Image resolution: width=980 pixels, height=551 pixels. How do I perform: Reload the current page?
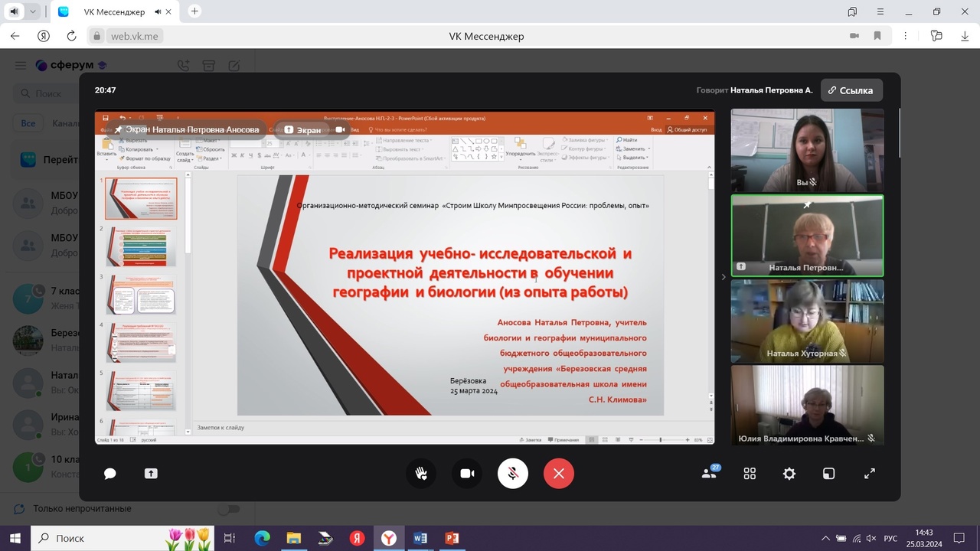(72, 36)
